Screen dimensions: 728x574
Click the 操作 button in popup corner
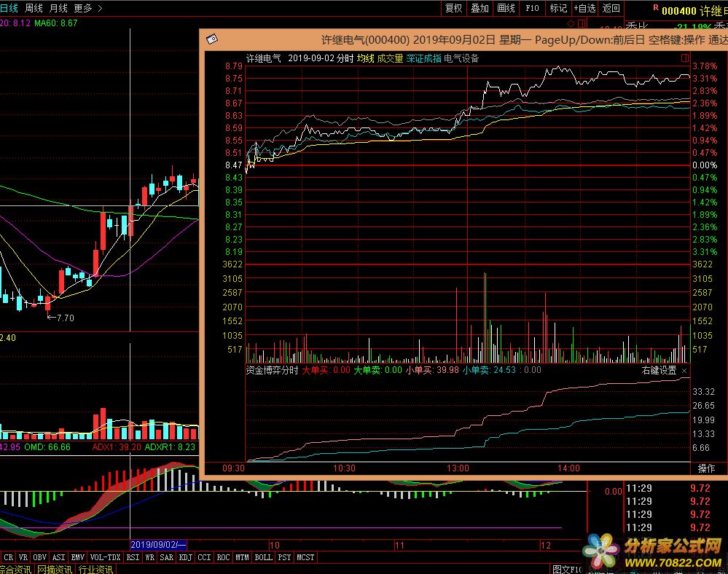[x=706, y=468]
